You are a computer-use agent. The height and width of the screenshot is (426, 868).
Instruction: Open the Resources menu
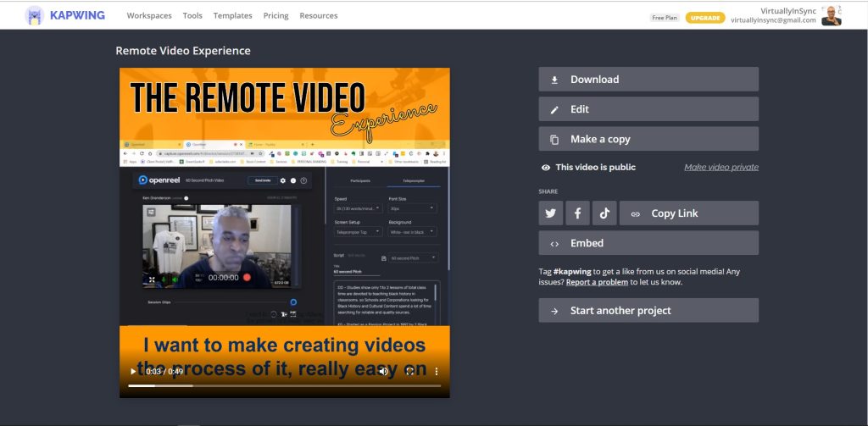pyautogui.click(x=318, y=15)
